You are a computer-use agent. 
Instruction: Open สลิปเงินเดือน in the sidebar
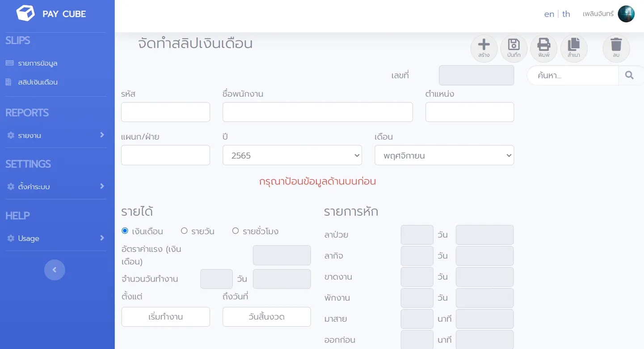tap(38, 82)
